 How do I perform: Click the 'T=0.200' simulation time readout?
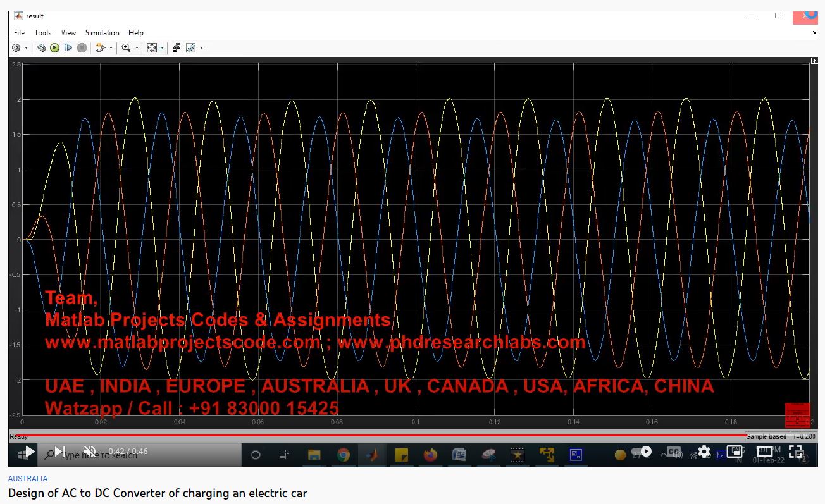[x=804, y=436]
